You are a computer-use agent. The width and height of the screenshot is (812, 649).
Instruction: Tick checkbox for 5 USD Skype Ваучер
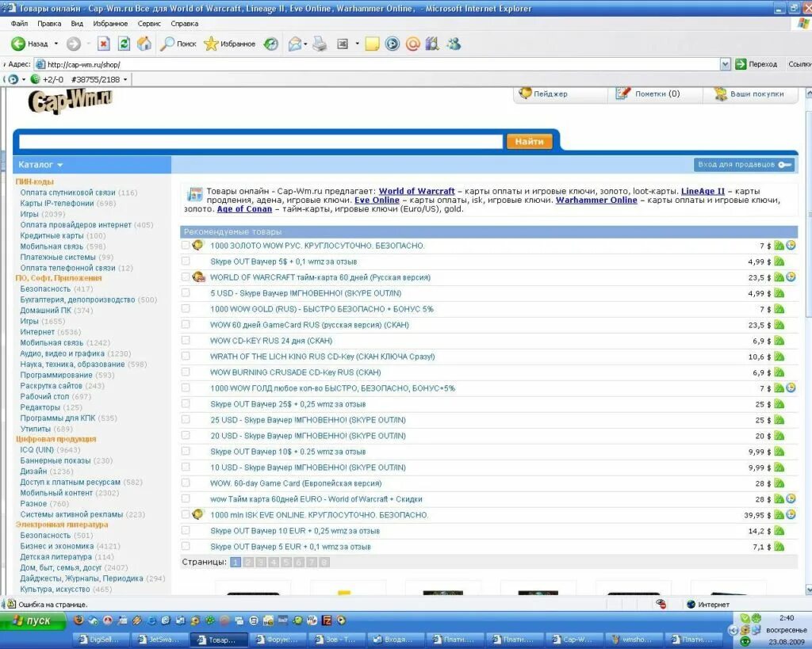(186, 293)
